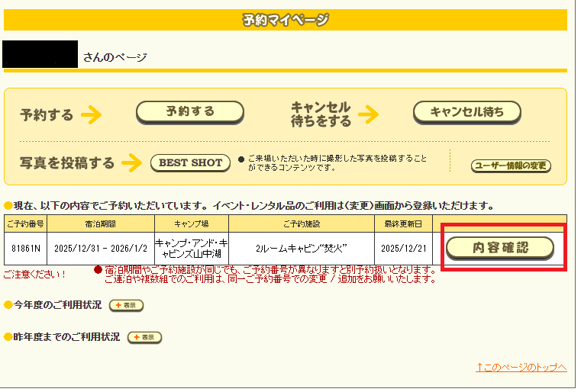Screen dimensions: 581x392
Task: Expand 今年度のご利用状況 with the 表示 button
Action: point(126,305)
